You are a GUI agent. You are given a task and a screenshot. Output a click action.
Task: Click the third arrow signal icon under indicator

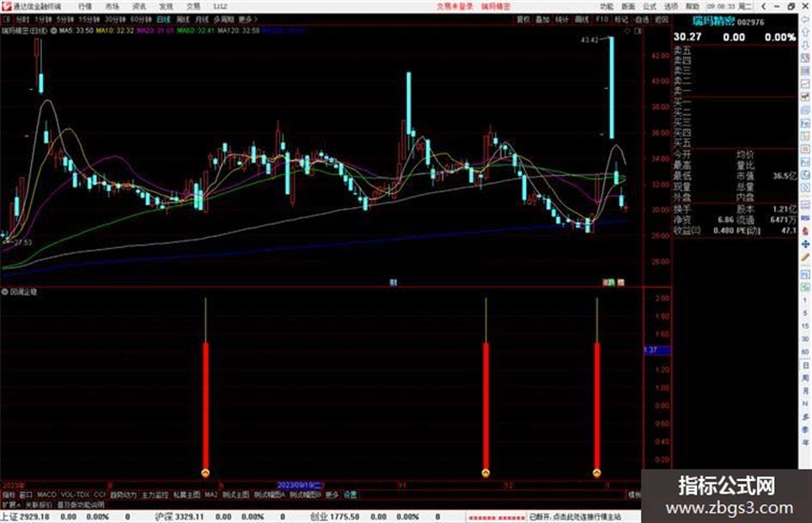pyautogui.click(x=596, y=472)
